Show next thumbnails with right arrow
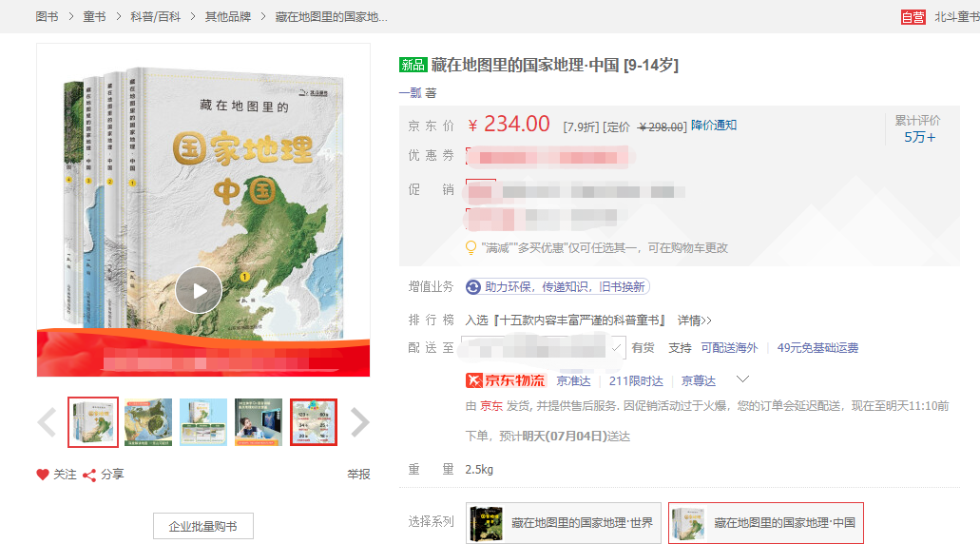The image size is (980, 544). [x=359, y=422]
